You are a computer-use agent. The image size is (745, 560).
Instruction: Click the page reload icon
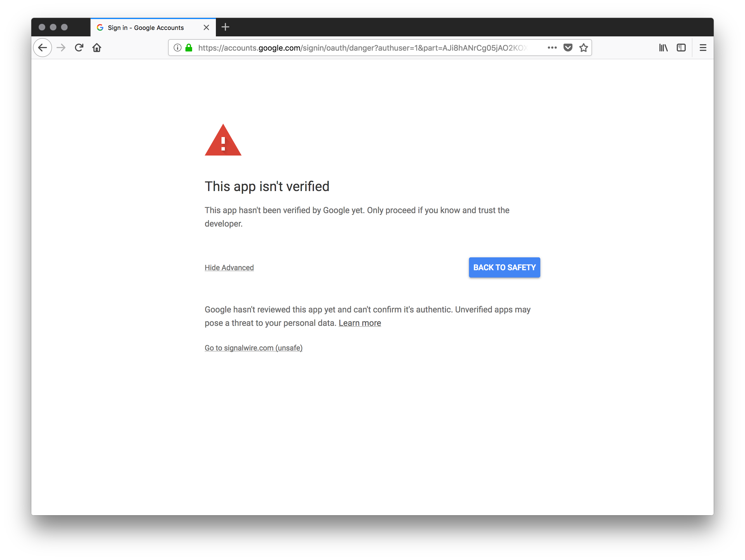click(x=79, y=47)
